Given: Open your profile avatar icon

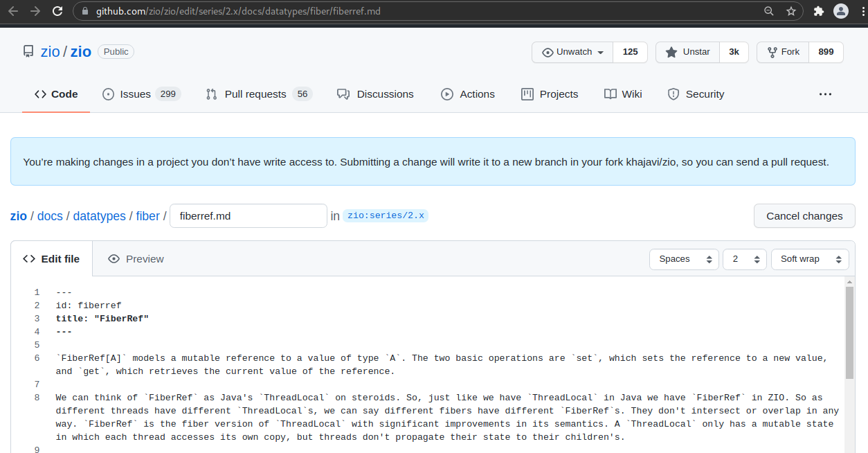Looking at the screenshot, I should point(840,11).
